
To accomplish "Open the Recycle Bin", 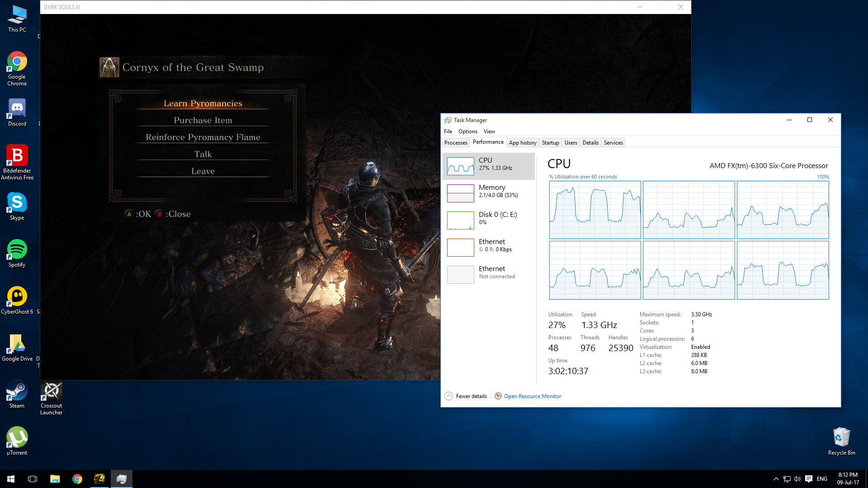I will click(x=841, y=441).
